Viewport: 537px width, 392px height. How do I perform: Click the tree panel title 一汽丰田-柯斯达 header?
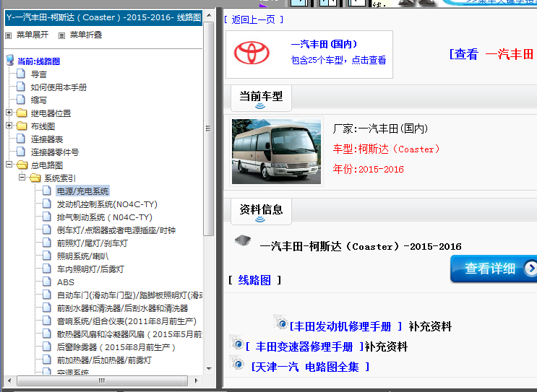[x=104, y=17]
